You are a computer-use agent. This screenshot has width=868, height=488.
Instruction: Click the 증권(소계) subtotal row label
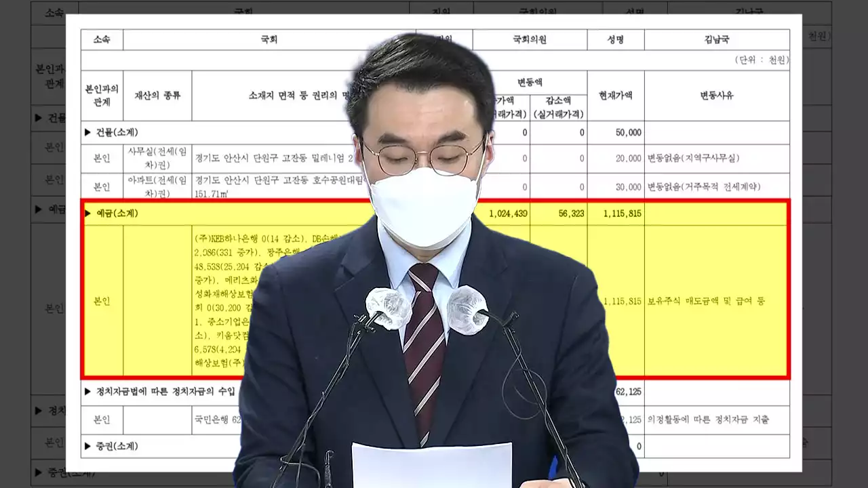coord(111,446)
